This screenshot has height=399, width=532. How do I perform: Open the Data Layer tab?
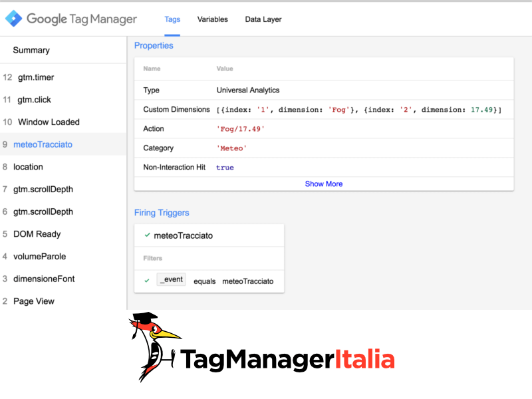[263, 19]
